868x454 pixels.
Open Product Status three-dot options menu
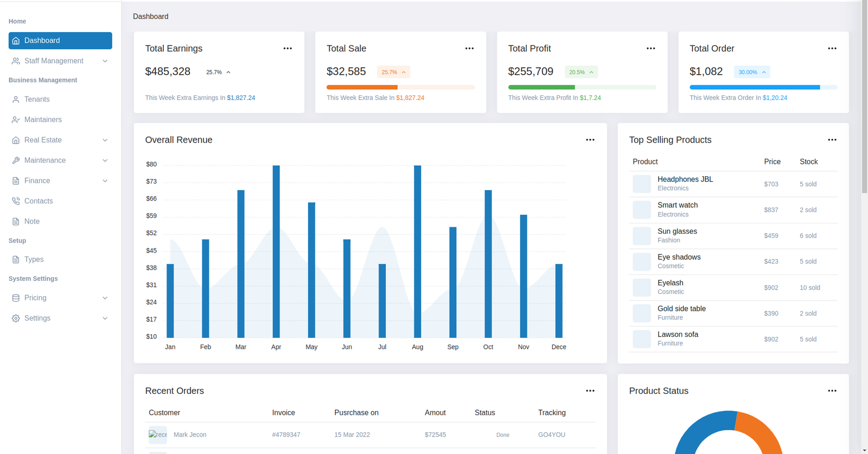(x=832, y=391)
